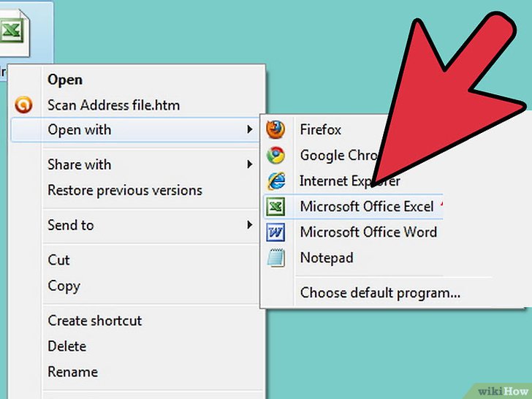Click the Word icon in submenu

pos(275,232)
